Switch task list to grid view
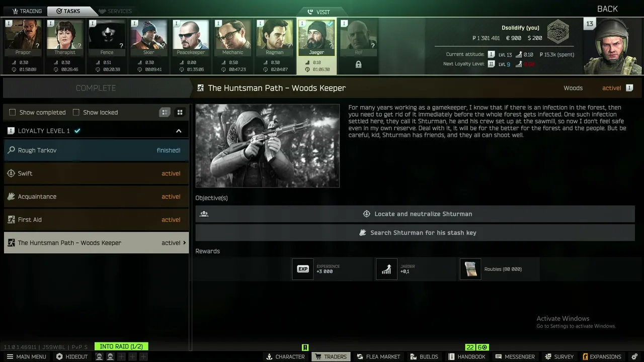Image resolution: width=644 pixels, height=362 pixels. [x=180, y=112]
